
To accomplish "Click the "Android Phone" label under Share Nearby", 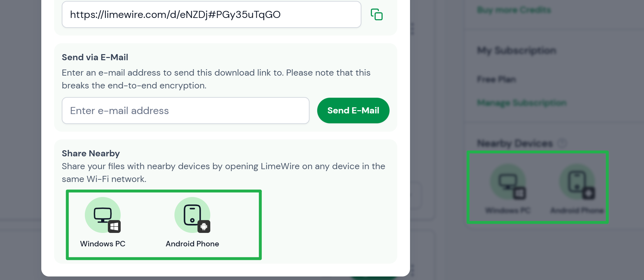I will [192, 244].
